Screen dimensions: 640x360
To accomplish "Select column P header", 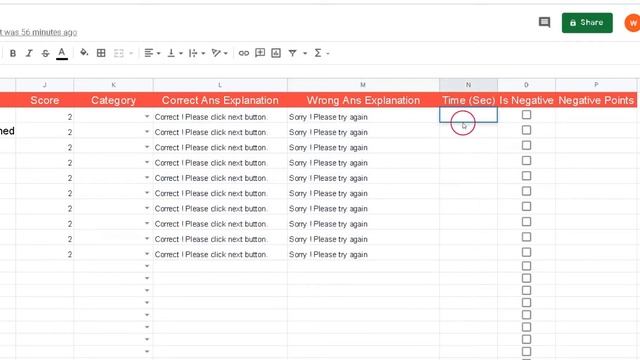I will pos(596,85).
